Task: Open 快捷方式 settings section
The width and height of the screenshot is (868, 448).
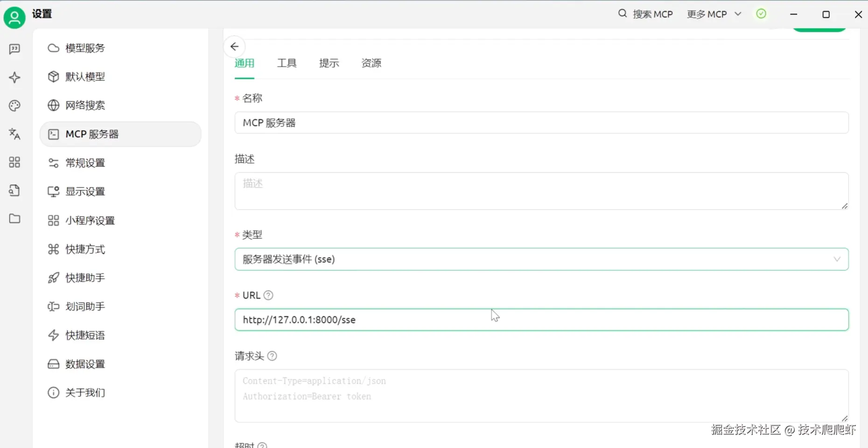Action: tap(85, 249)
